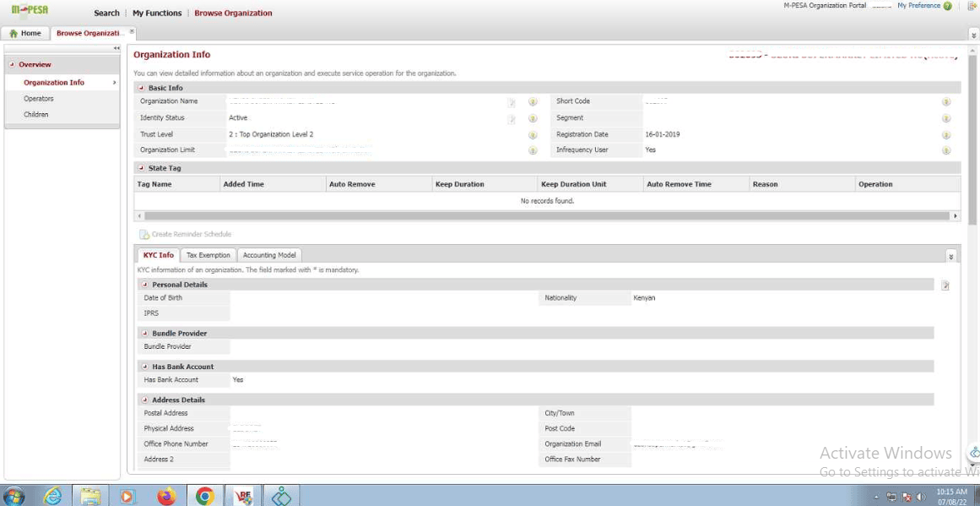Click the green help icon near My Preference
Screen dimensions: 980x506
(x=947, y=6)
